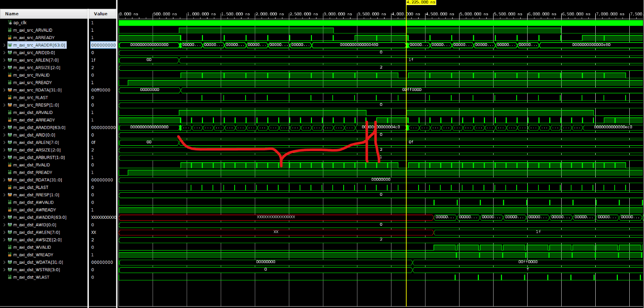
Task: Click the m_axi_dst_RVALID signal icon
Action: pyautogui.click(x=10, y=165)
